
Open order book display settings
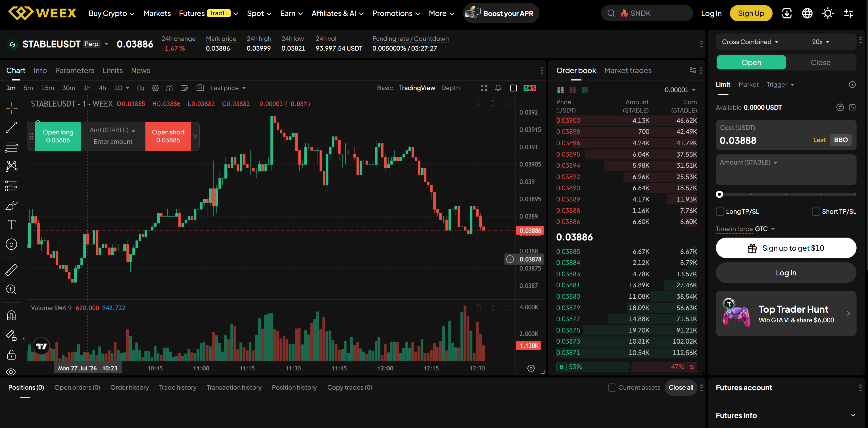point(693,70)
